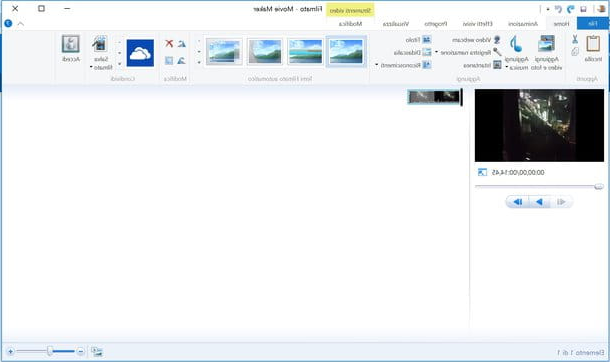Open the File tab
Image resolution: width=610 pixels, height=362 pixels.
pos(592,24)
